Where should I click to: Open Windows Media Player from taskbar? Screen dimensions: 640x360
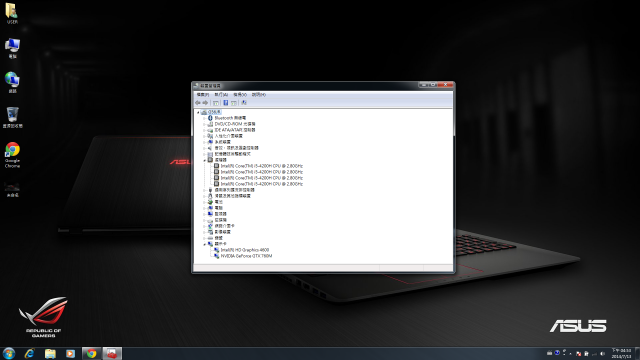(x=71, y=353)
